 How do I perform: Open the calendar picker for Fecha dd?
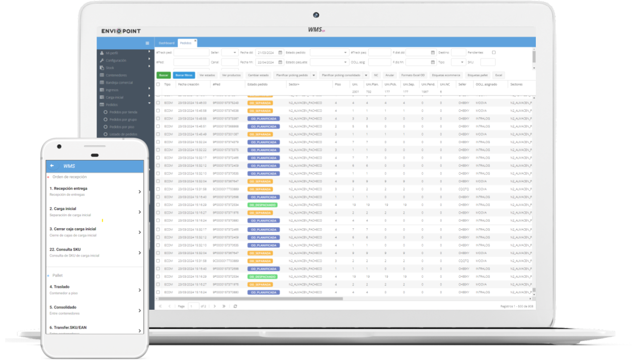tap(280, 52)
